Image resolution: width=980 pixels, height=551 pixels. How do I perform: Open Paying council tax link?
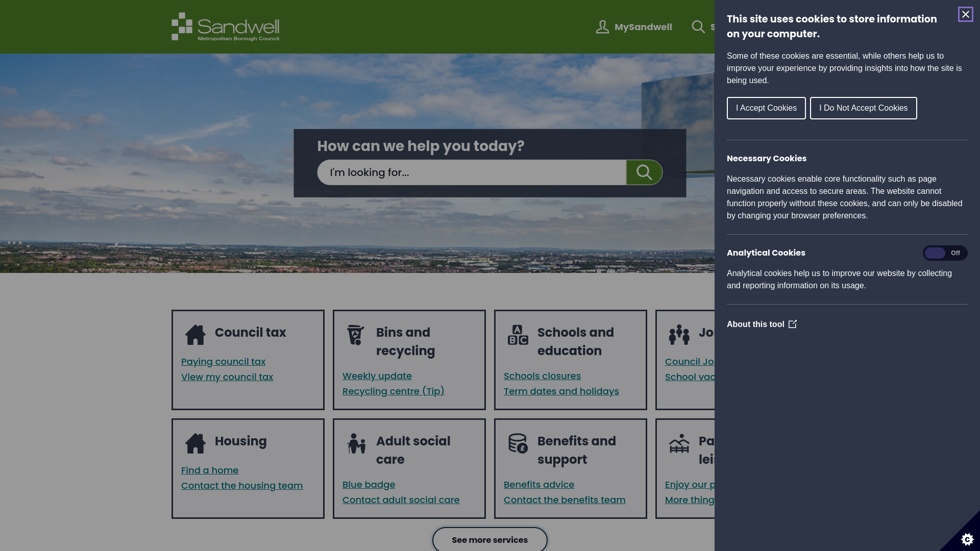point(223,362)
